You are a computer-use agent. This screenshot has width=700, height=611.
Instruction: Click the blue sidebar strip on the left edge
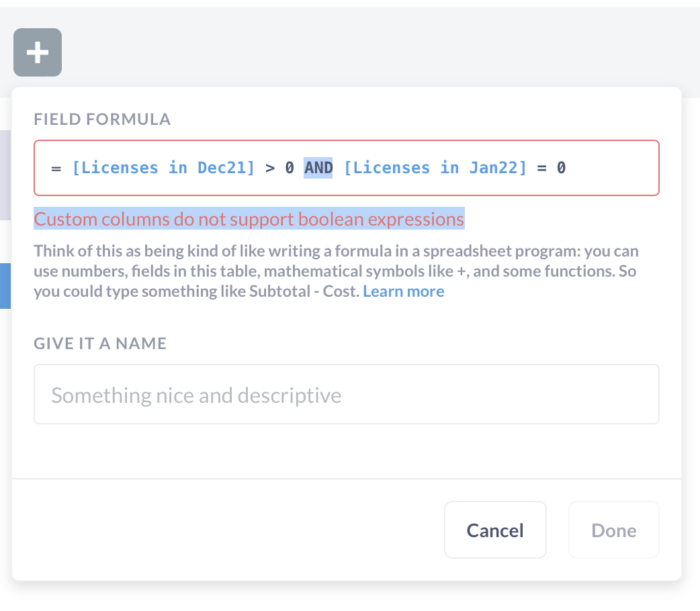click(x=3, y=285)
